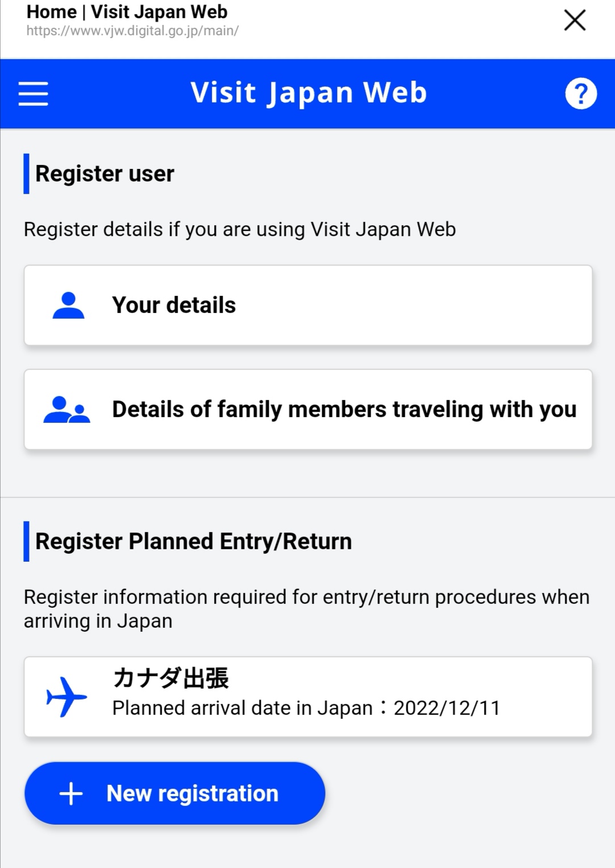Click the two-person family icon
615x868 pixels.
click(x=67, y=410)
